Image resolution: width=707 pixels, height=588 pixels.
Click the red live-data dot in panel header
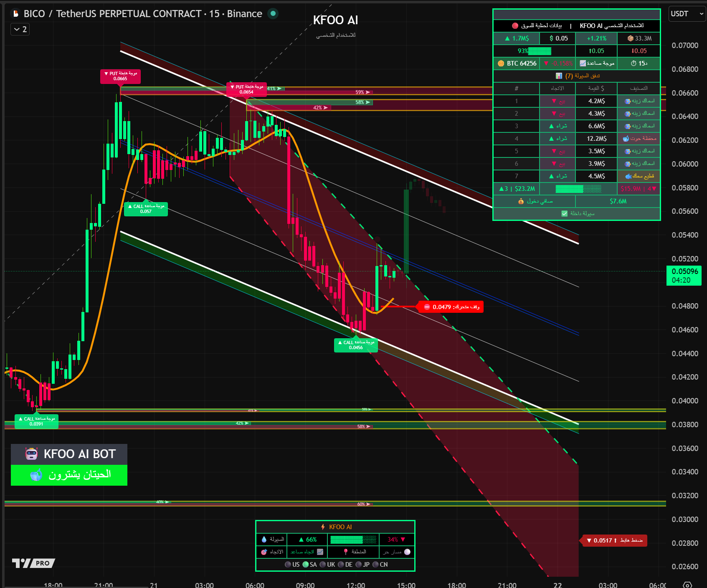click(515, 26)
